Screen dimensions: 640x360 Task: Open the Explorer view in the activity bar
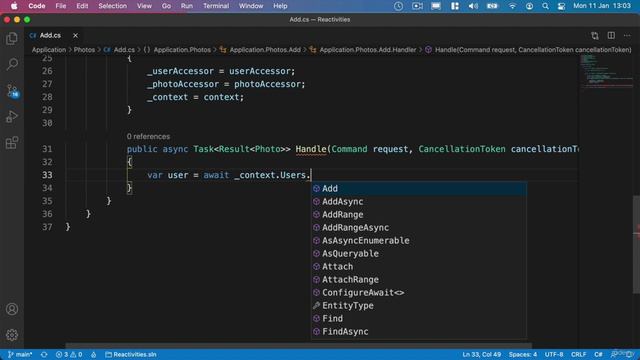(x=12, y=38)
